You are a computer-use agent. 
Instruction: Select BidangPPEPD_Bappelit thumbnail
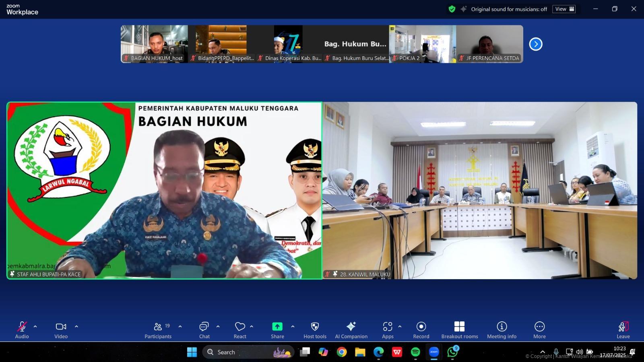click(221, 44)
